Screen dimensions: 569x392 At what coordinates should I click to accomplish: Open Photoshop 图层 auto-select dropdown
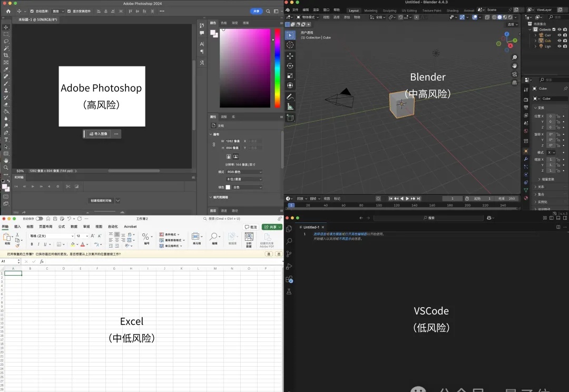pos(58,11)
